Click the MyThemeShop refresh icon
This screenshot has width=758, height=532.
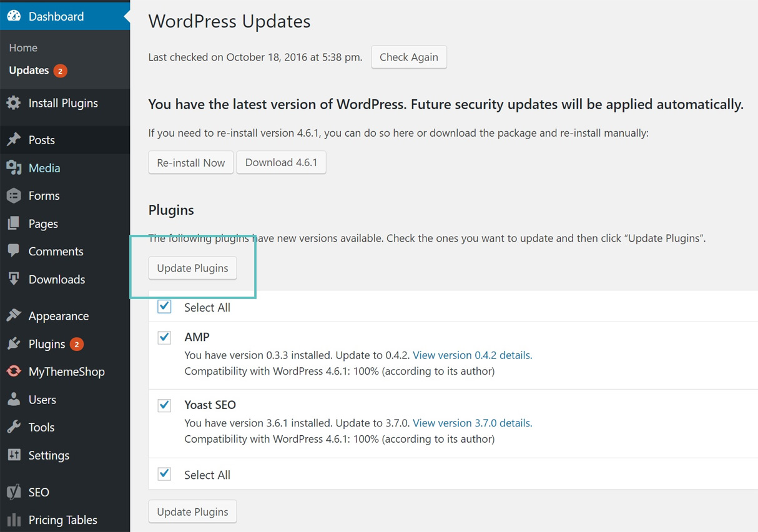14,372
